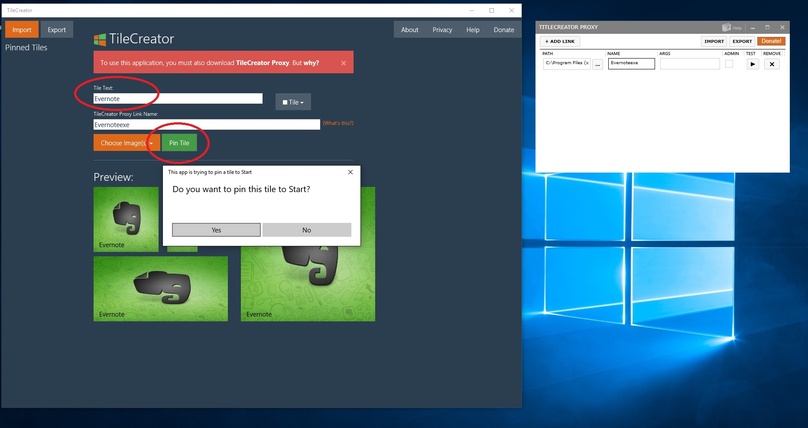The width and height of the screenshot is (808, 428).
Task: Open the Help menu item in TileCreator
Action: (473, 29)
